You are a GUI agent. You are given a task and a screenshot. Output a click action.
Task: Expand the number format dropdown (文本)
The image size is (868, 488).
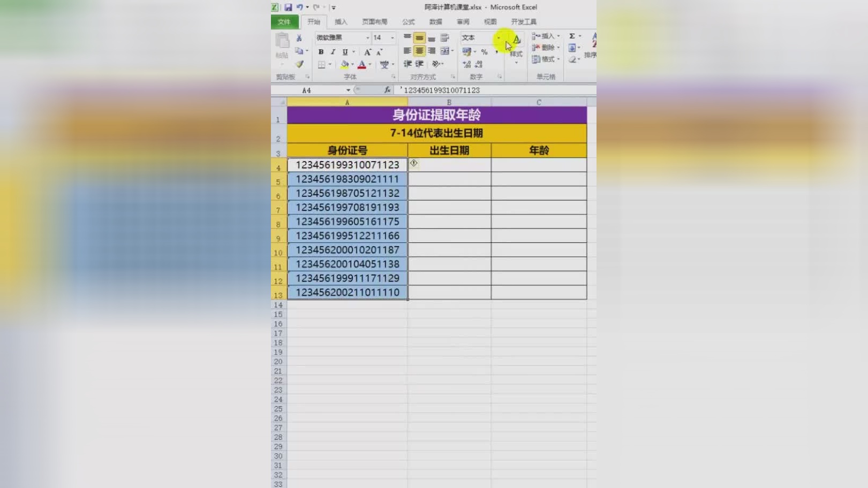499,38
